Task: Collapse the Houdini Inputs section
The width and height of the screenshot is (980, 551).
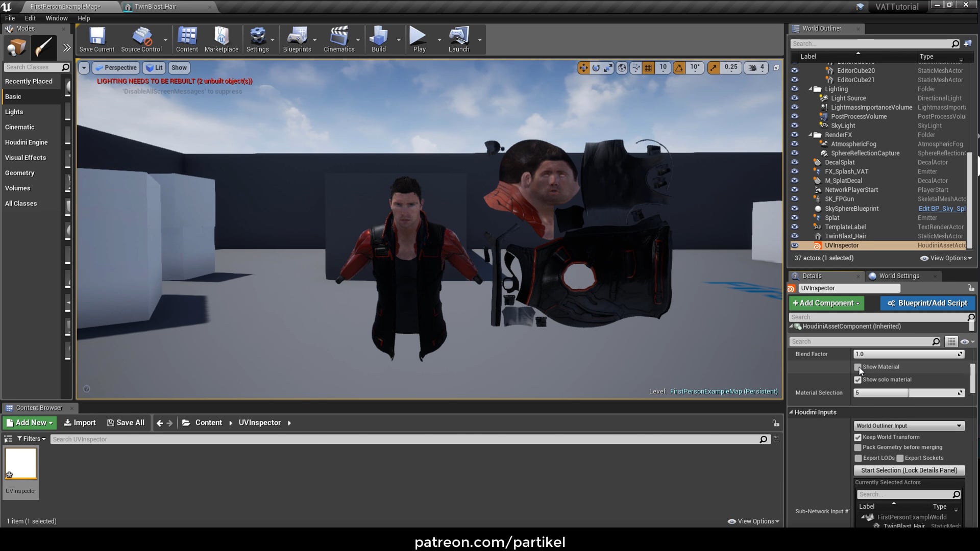Action: (791, 412)
